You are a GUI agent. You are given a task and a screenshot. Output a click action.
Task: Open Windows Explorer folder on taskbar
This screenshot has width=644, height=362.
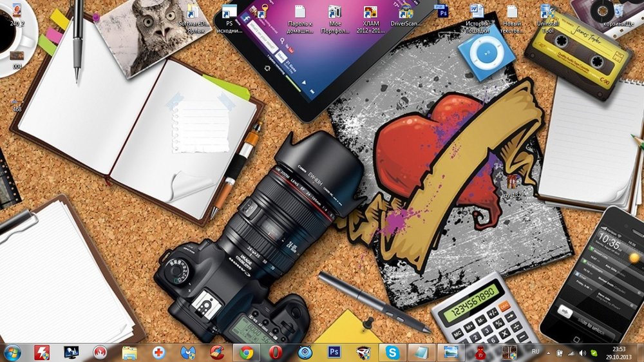click(x=129, y=352)
